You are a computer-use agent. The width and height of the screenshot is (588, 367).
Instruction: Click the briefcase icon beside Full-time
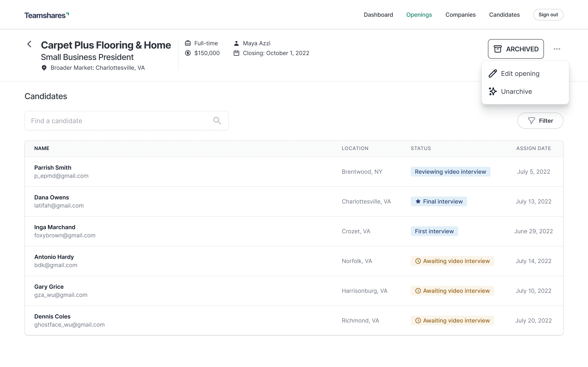(188, 43)
